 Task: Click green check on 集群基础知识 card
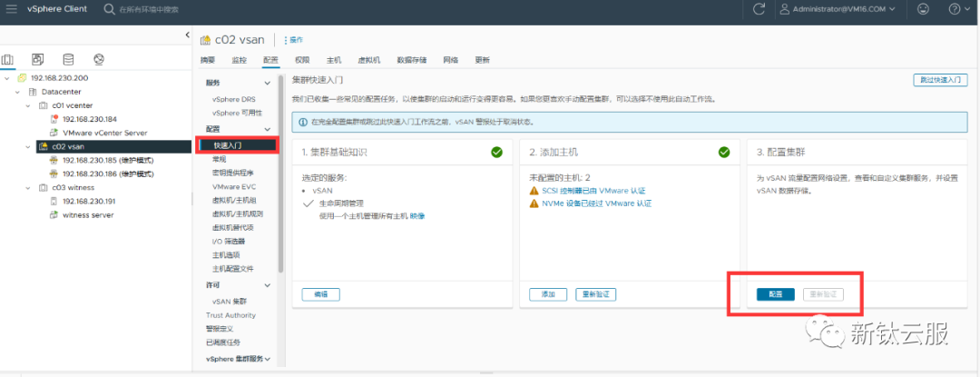pyautogui.click(x=497, y=152)
